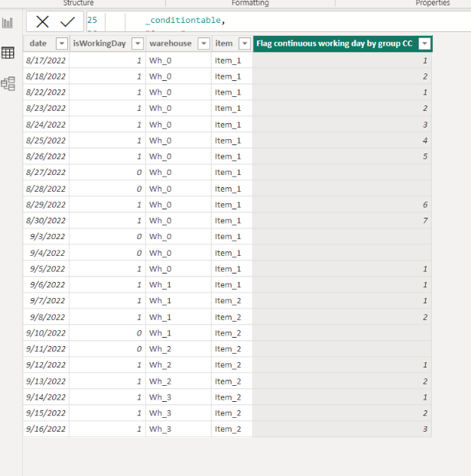Select the 8/27/2022 date cell
This screenshot has width=471, height=476.
click(46, 172)
